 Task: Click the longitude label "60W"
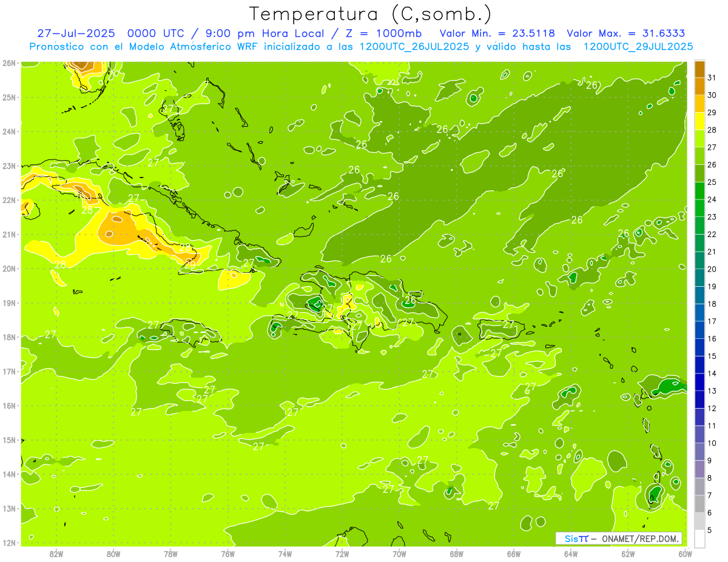[685, 554]
